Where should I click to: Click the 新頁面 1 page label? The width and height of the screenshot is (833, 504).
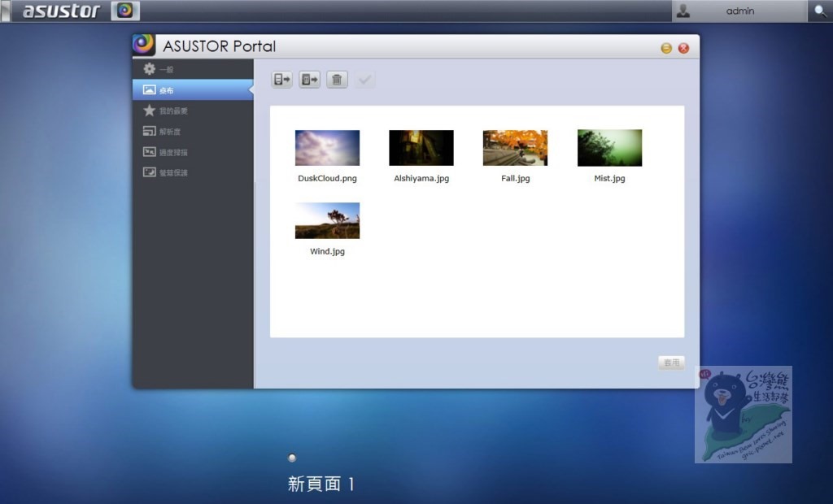[x=321, y=484]
